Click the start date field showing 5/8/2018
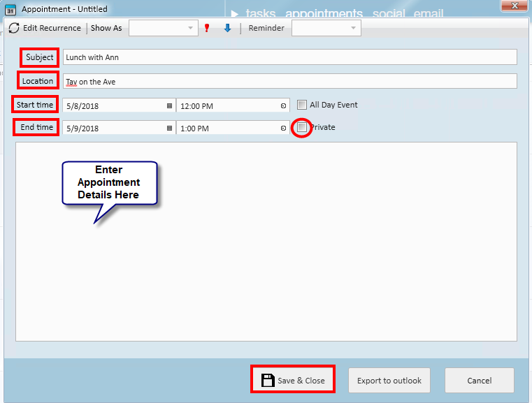Viewport: 532px width, 403px height. pyautogui.click(x=119, y=105)
